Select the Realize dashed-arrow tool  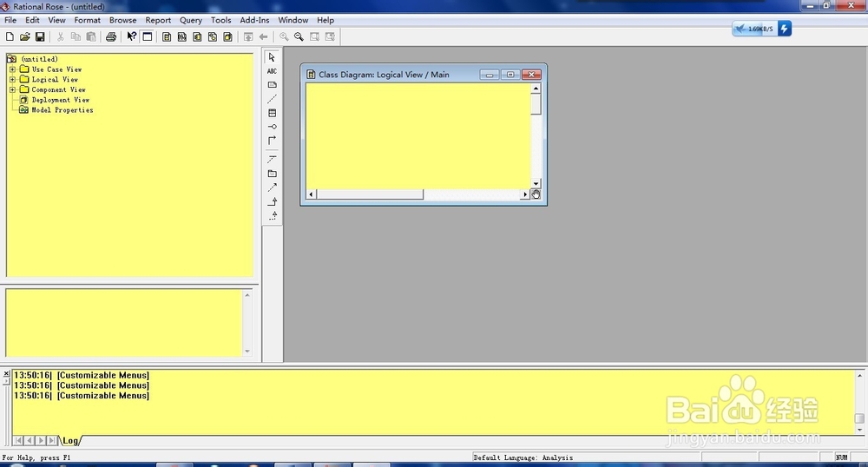(x=272, y=215)
